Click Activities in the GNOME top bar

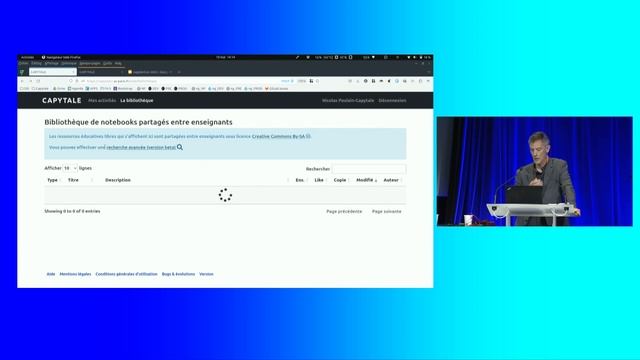point(27,57)
